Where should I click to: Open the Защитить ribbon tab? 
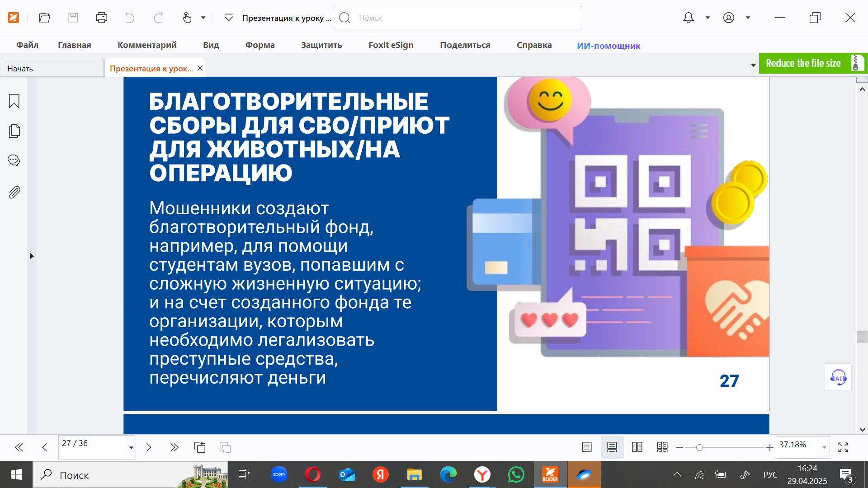coord(321,45)
